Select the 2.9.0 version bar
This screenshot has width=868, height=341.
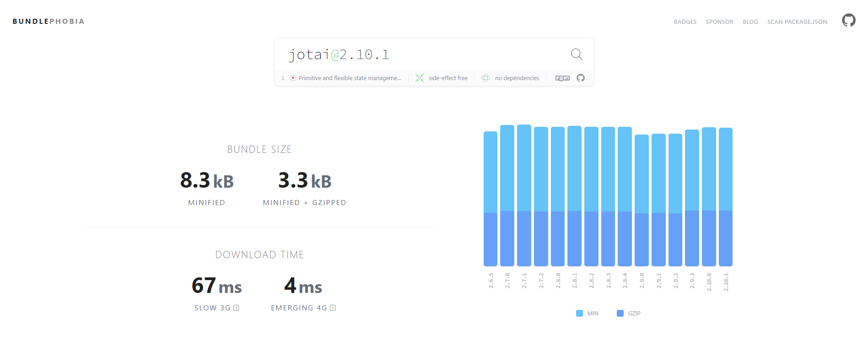(642, 200)
